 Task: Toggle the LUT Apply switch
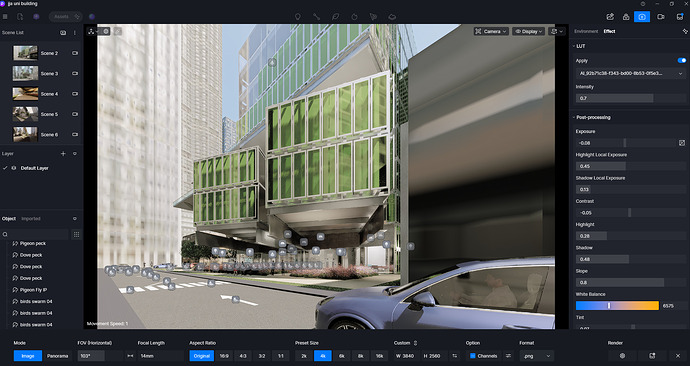coord(682,60)
